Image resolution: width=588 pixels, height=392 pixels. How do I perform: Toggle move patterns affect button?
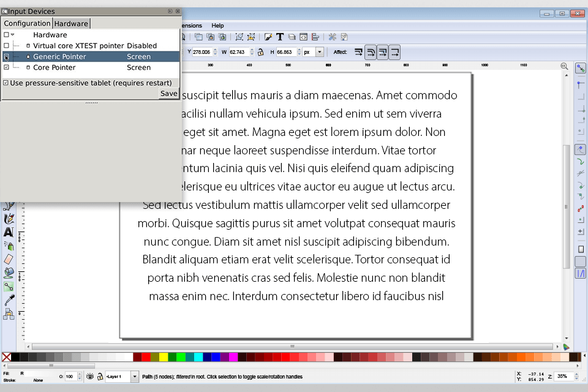(x=394, y=52)
